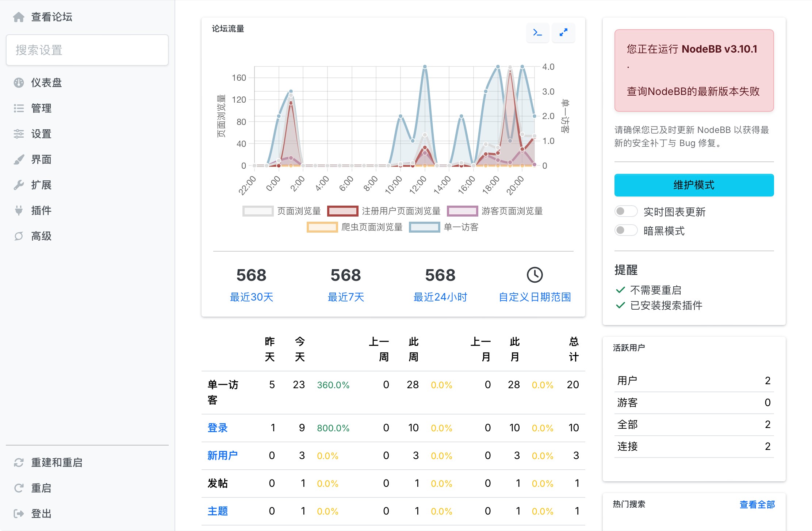
Task: Click the 仪表盘 dashboard icon
Action: point(19,83)
